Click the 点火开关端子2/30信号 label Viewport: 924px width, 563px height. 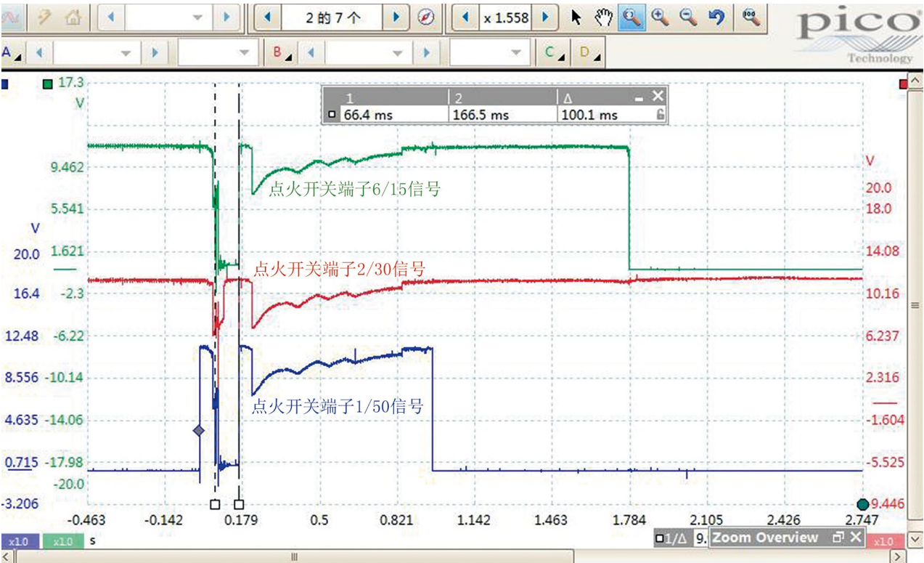tap(339, 269)
